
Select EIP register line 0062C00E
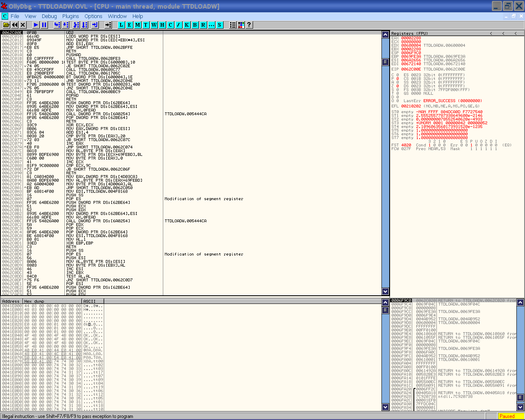[428, 69]
